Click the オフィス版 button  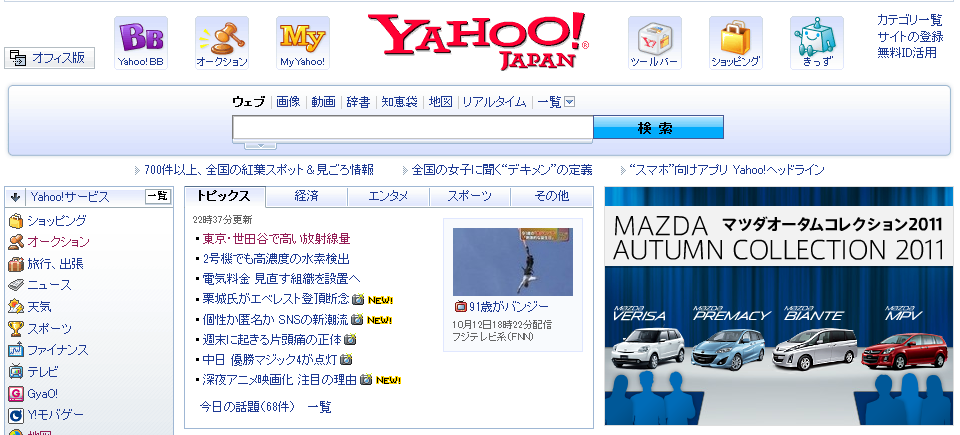point(50,58)
